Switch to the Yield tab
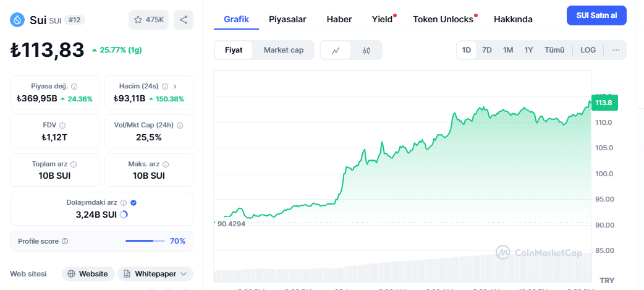Image resolution: width=644 pixels, height=290 pixels. (x=383, y=19)
